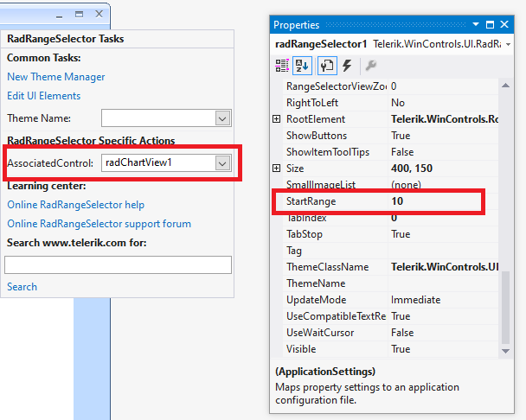This screenshot has height=420, width=526.
Task: Open the Theme Name dropdown
Action: pos(221,118)
